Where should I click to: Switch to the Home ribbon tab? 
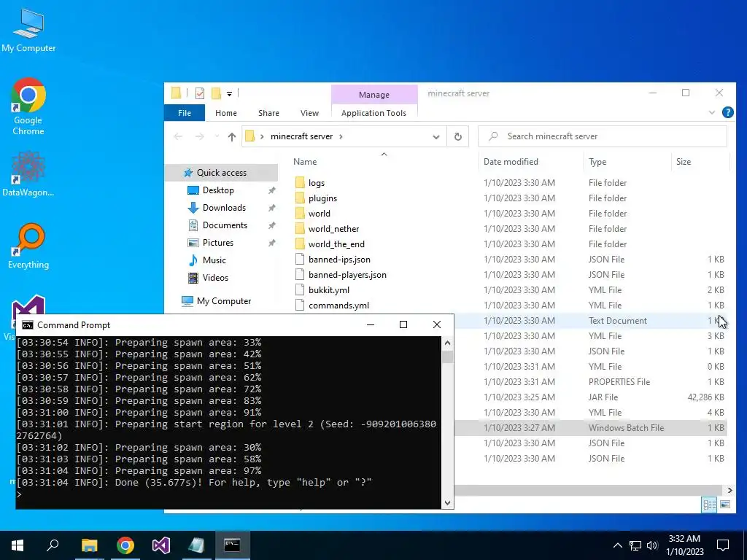click(x=226, y=113)
